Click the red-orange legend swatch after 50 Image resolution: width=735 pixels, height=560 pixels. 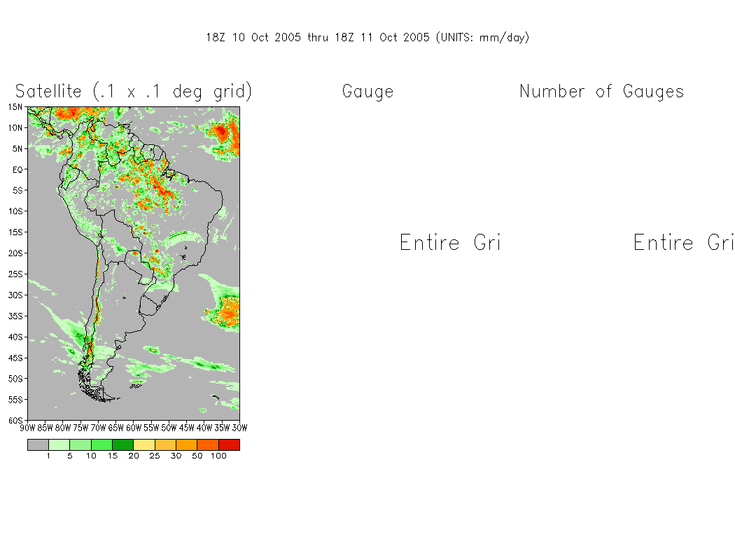point(208,444)
